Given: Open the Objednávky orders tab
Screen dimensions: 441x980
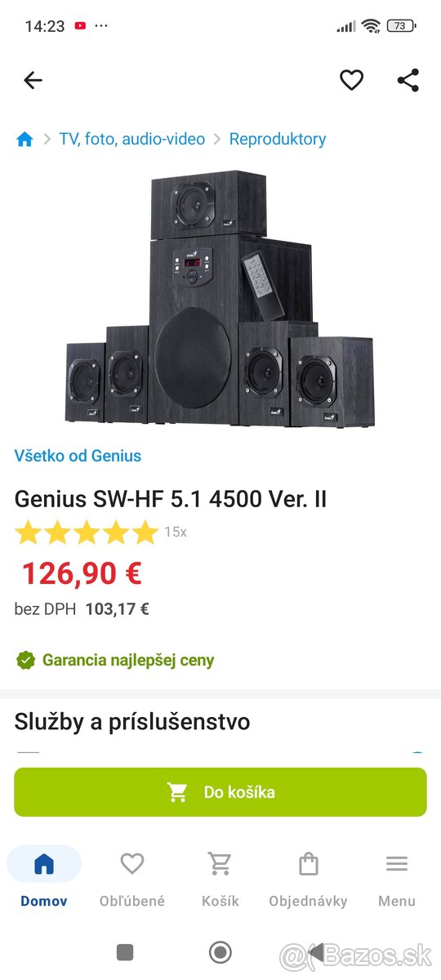Looking at the screenshot, I should [308, 878].
